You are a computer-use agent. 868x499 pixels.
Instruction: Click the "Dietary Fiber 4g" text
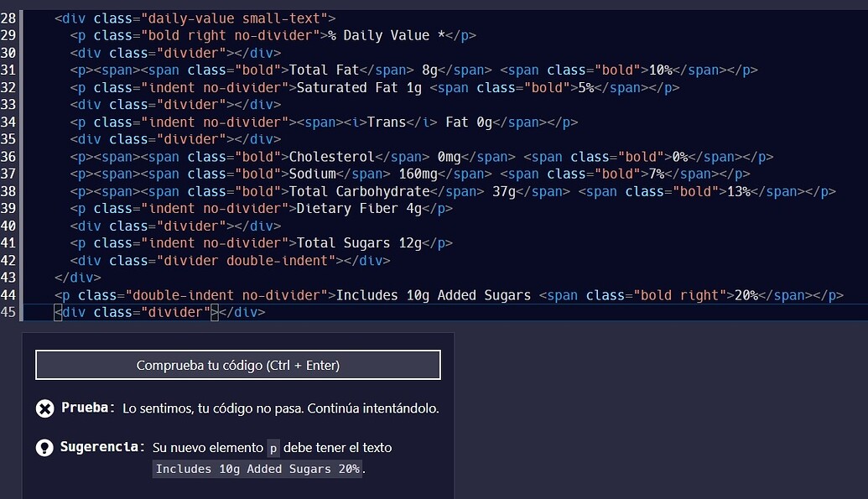pyautogui.click(x=359, y=209)
